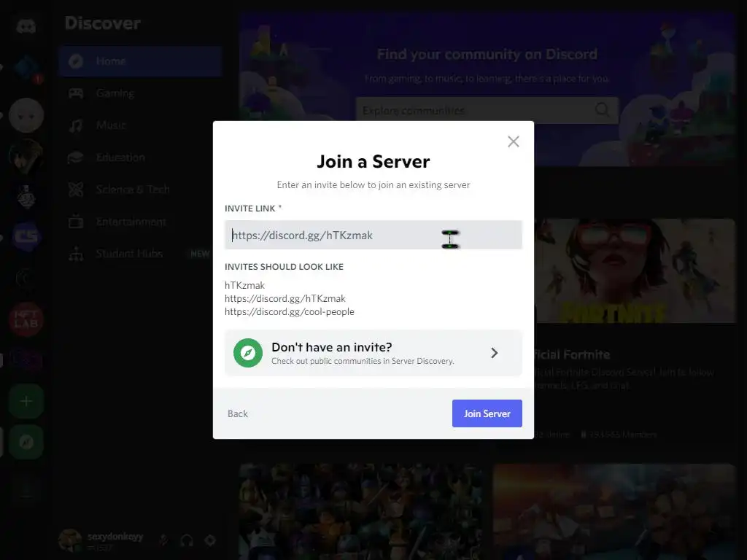747x560 pixels.
Task: Open Don't have an invite option
Action: click(x=373, y=353)
